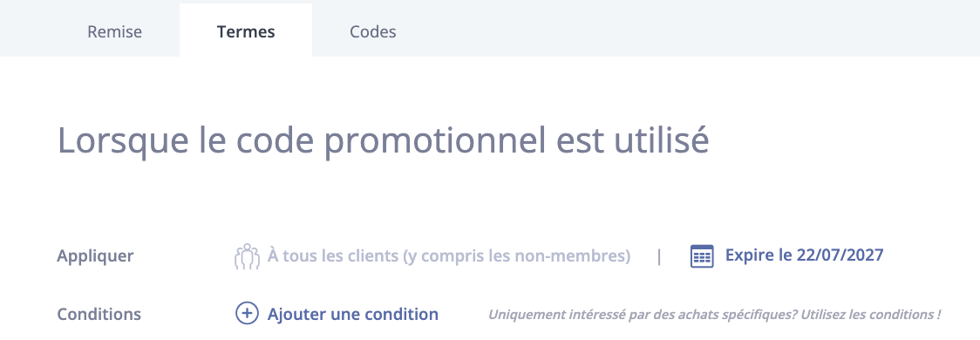The height and width of the screenshot is (340, 980).
Task: Click the 'Conditions' row label
Action: [x=99, y=314]
